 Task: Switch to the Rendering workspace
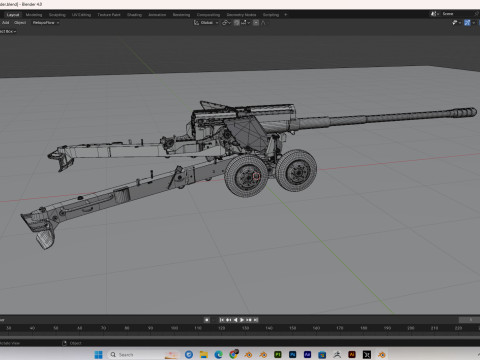coord(181,15)
